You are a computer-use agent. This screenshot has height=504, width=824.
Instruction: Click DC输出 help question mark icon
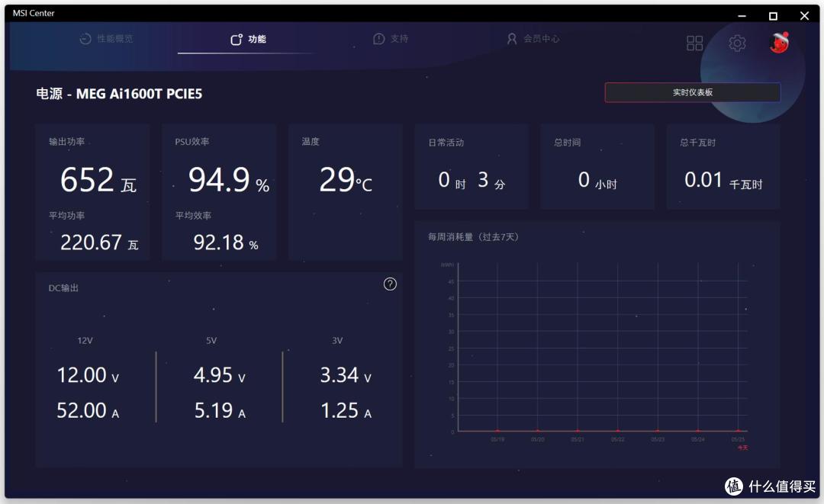(x=390, y=284)
